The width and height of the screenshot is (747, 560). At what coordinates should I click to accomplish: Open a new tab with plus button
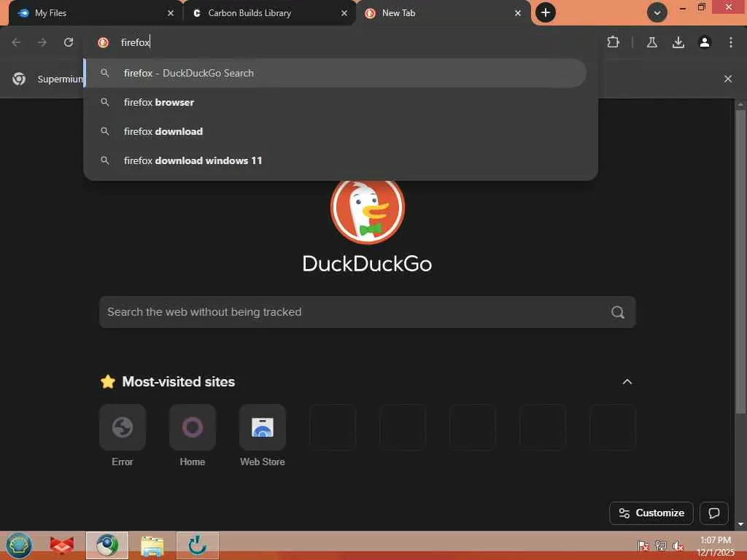click(x=546, y=13)
